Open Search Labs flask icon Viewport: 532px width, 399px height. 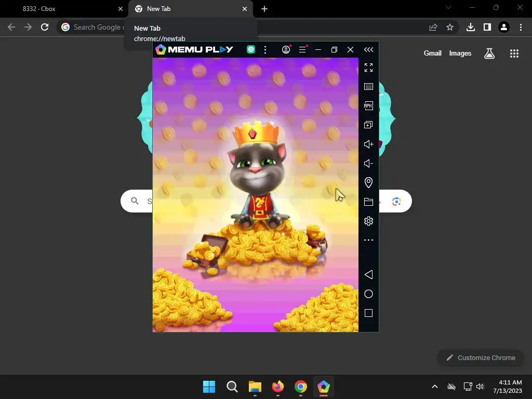pos(489,54)
